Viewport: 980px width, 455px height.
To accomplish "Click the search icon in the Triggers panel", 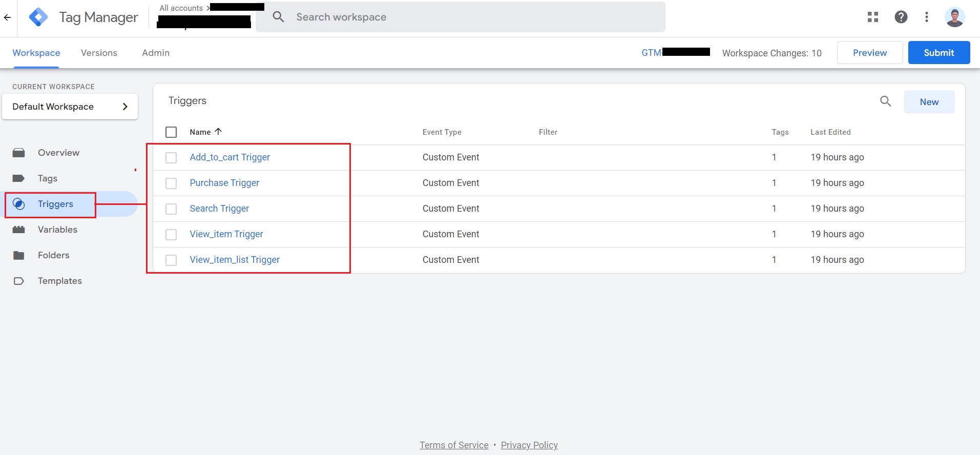I will coord(886,101).
